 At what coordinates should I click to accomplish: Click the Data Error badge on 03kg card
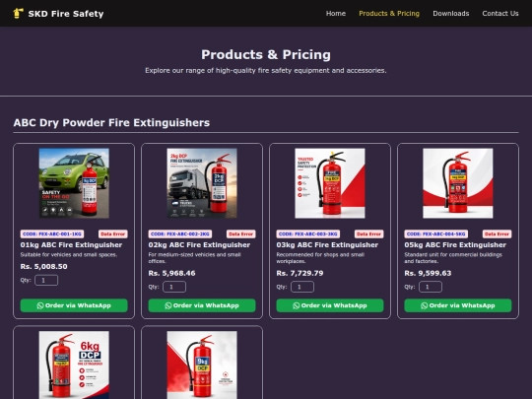coord(368,234)
